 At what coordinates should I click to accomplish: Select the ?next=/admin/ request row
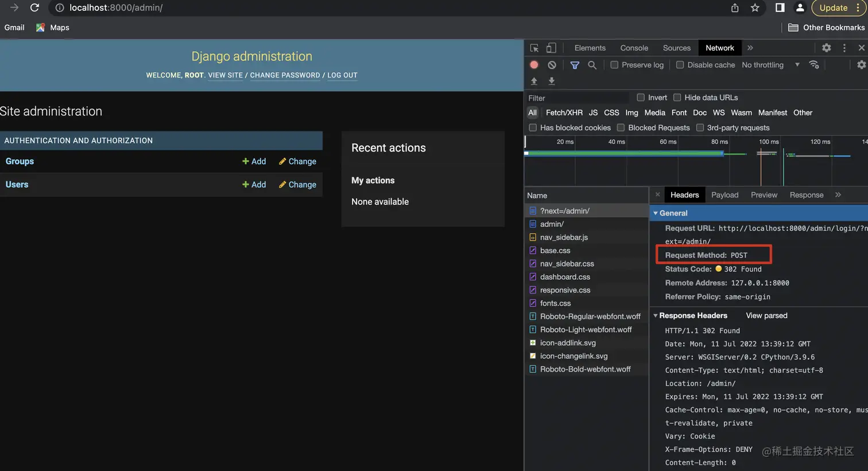point(586,211)
